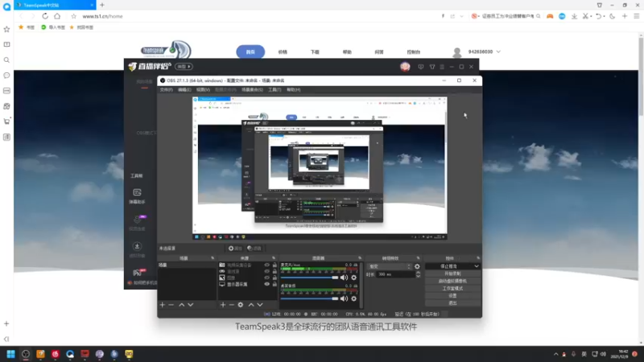Add a new scene in OBS
This screenshot has height=362, width=644.
tap(163, 305)
